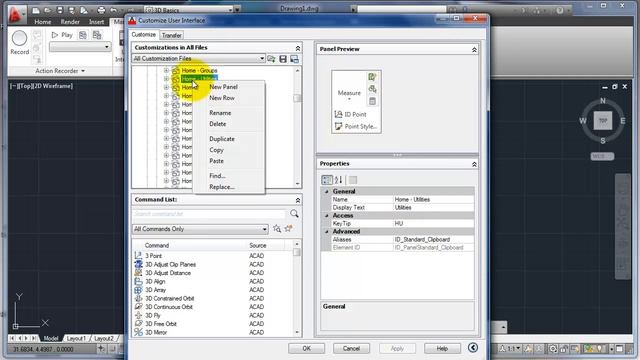Select the 3 Point command
Image resolution: width=640 pixels, height=360 pixels.
click(153, 256)
